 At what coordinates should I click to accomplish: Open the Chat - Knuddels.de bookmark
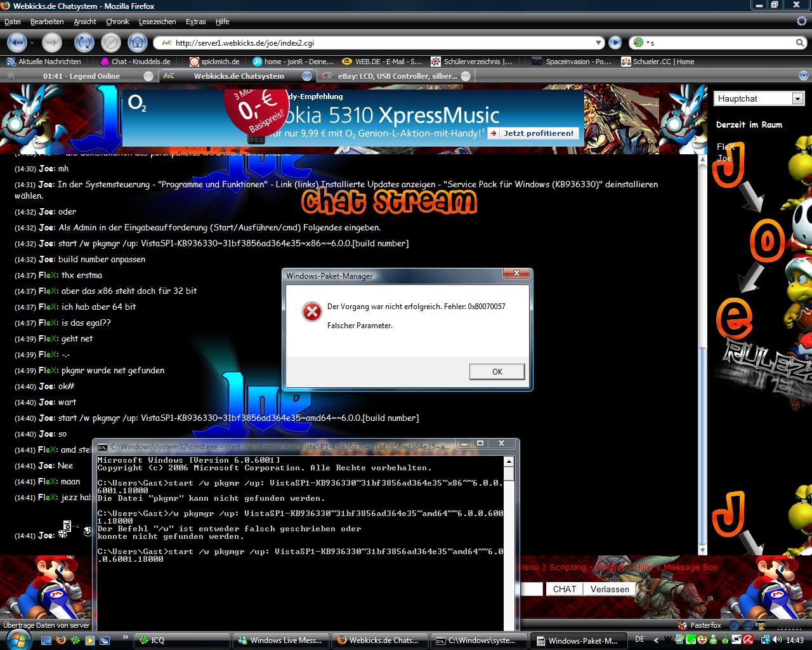[x=135, y=62]
